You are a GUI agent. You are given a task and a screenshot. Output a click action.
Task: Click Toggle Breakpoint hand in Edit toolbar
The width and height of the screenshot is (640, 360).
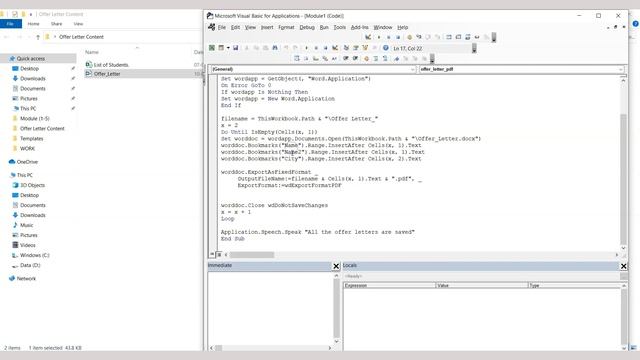[x=367, y=58]
